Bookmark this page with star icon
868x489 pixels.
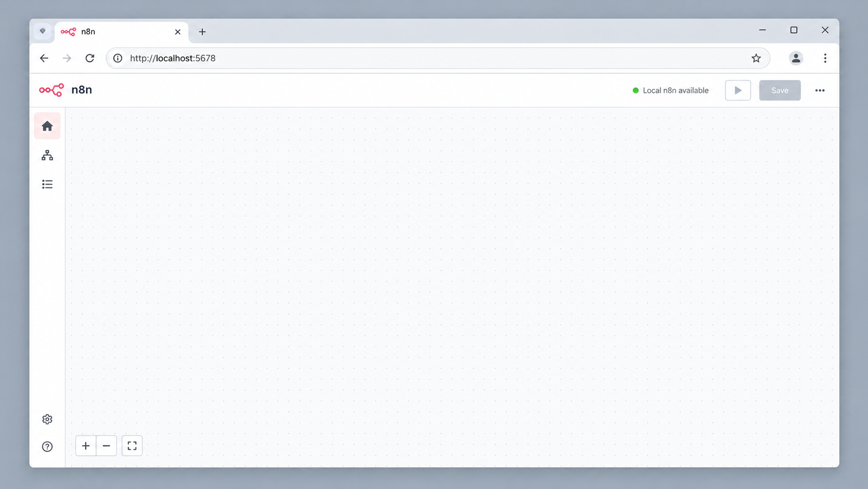[x=756, y=58]
